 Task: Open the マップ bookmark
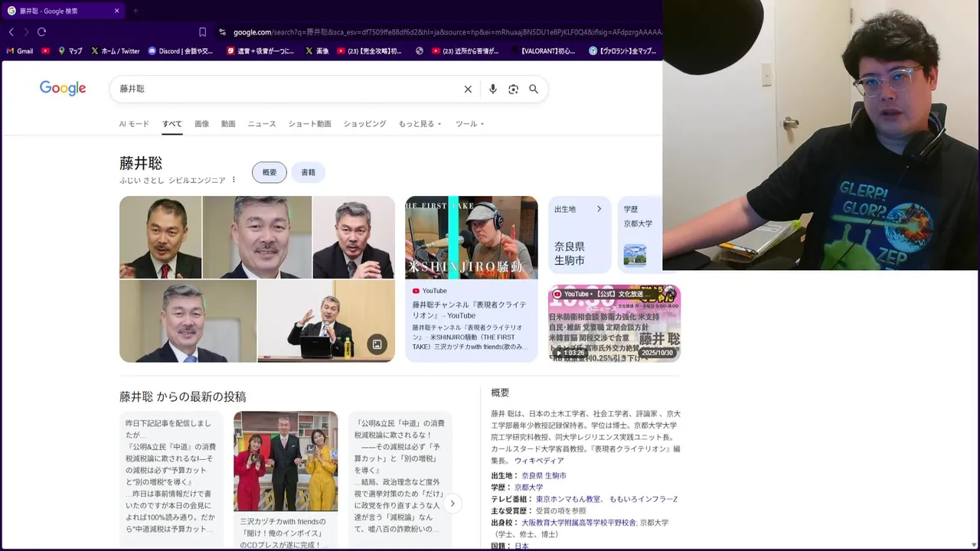(70, 51)
